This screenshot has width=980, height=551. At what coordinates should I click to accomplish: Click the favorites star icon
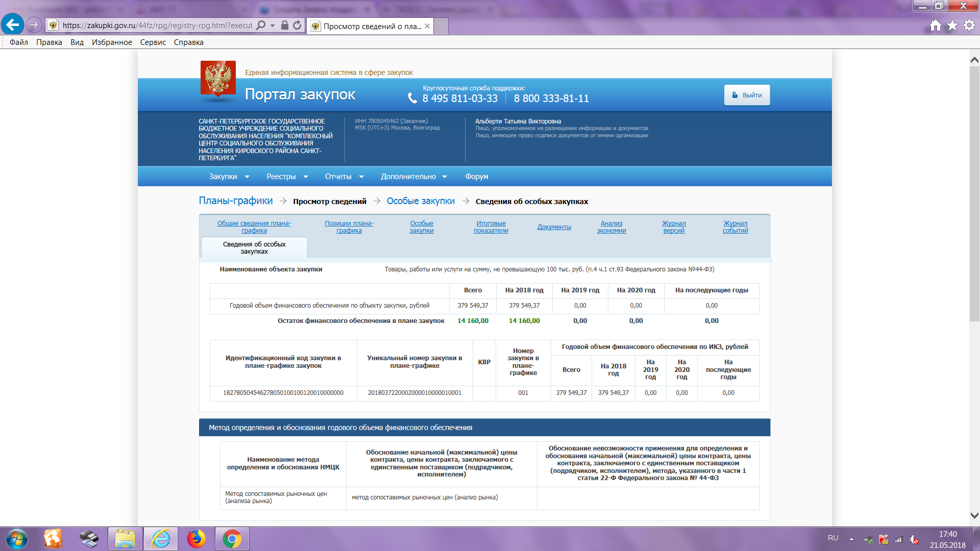[952, 26]
